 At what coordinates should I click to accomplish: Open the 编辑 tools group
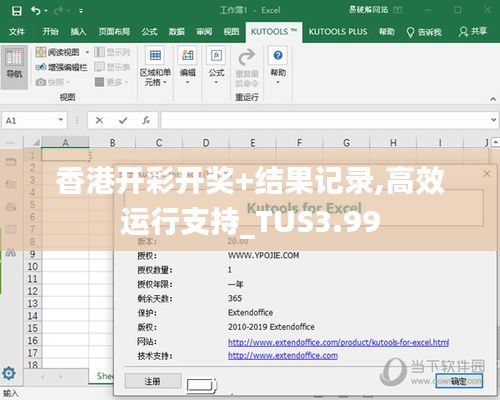coord(188,66)
